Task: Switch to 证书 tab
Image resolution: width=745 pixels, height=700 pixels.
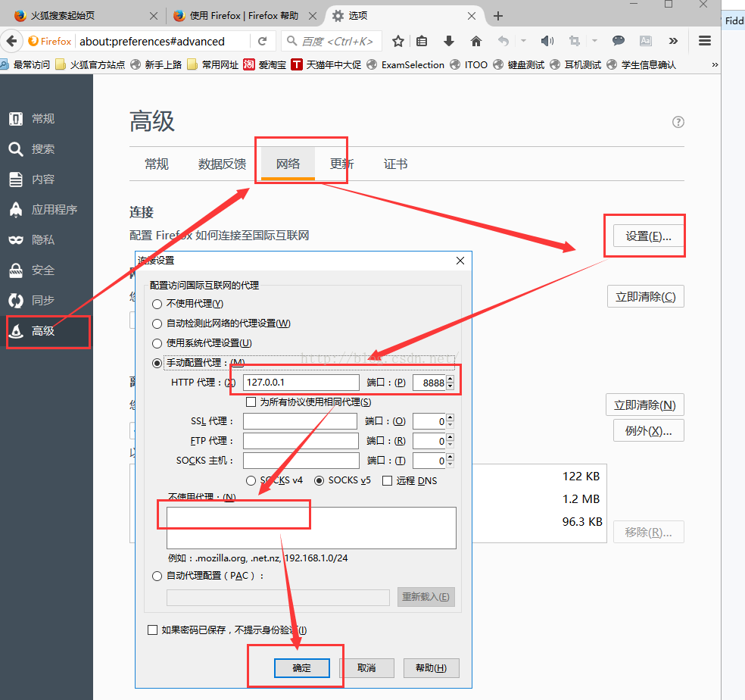Action: click(x=395, y=164)
